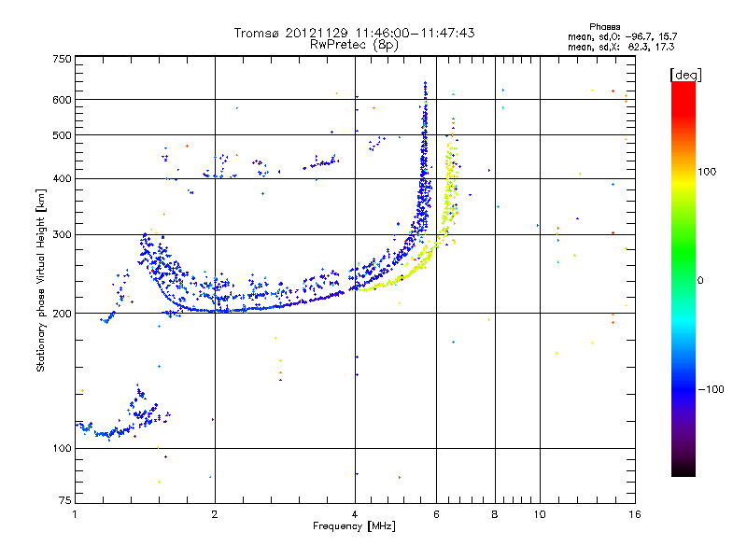
Task: Click the y-axis tick label '750'
Action: tap(62, 59)
